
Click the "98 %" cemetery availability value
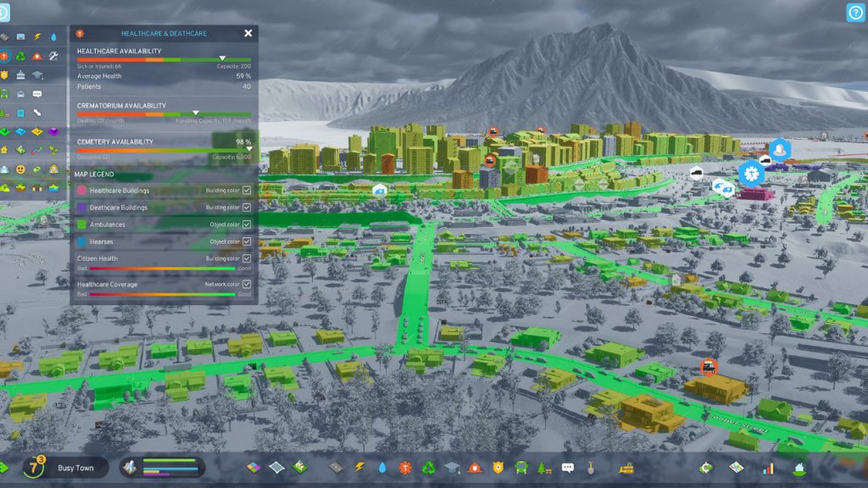pos(243,142)
